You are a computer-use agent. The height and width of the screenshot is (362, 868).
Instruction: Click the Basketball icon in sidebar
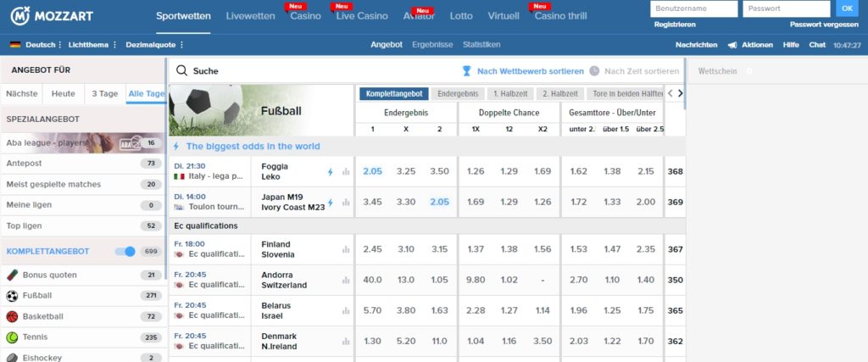[x=12, y=316]
